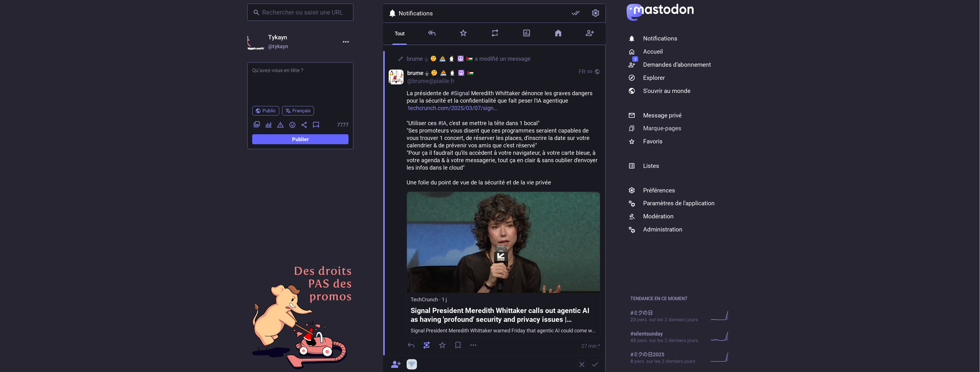980x372 pixels.
Task: Open Demandes d'abonnement
Action: pyautogui.click(x=677, y=65)
